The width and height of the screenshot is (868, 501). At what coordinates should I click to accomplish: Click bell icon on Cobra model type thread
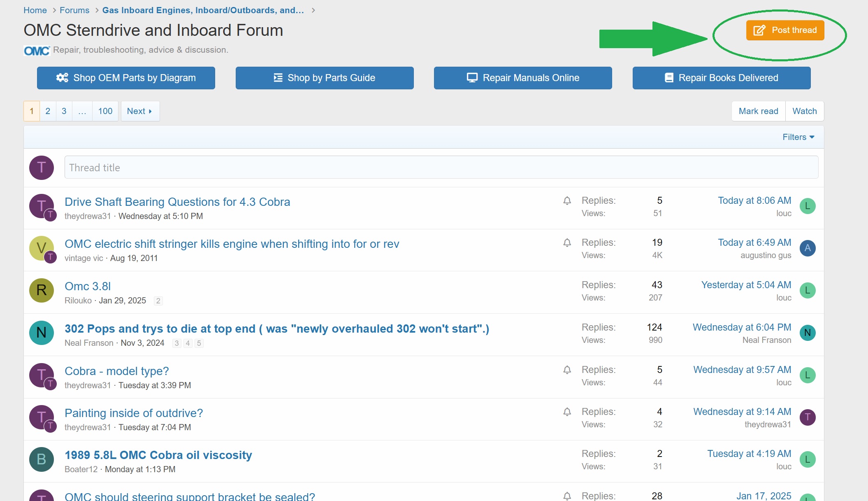pos(567,370)
